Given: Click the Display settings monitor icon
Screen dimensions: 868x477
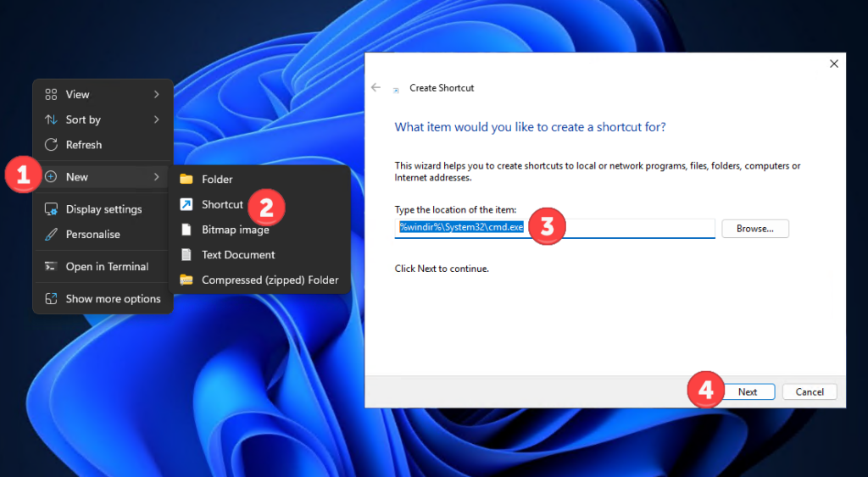Looking at the screenshot, I should 51,209.
